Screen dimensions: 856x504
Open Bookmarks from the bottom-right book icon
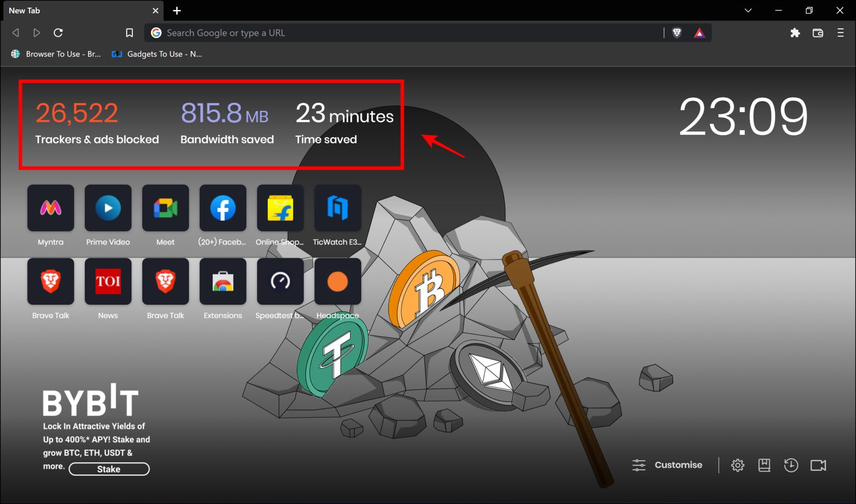coord(764,465)
